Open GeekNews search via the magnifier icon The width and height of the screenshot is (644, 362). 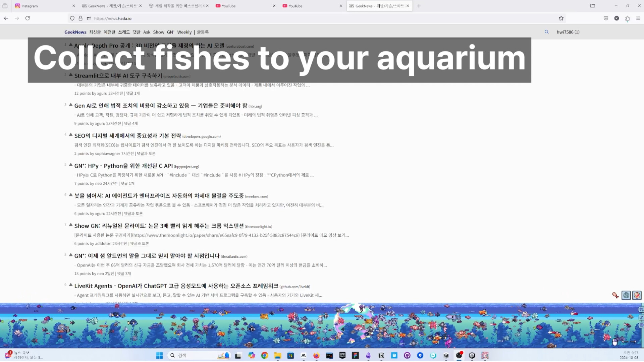pos(547,32)
